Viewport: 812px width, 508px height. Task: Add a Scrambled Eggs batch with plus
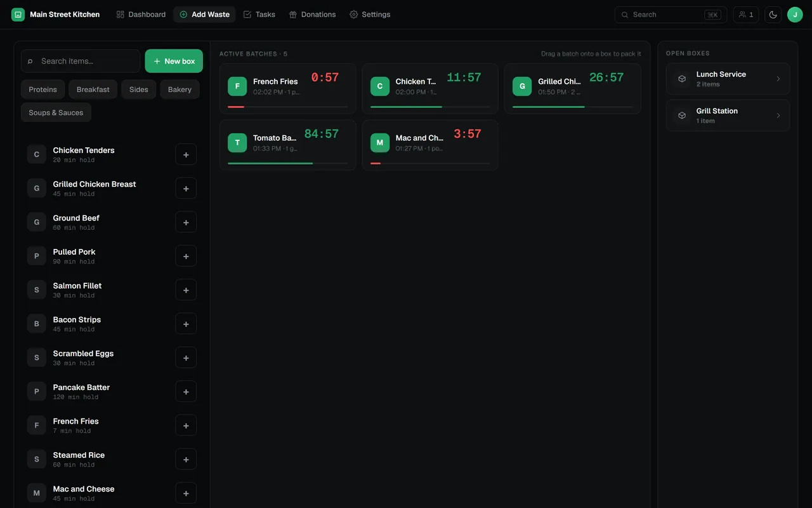[x=186, y=358]
